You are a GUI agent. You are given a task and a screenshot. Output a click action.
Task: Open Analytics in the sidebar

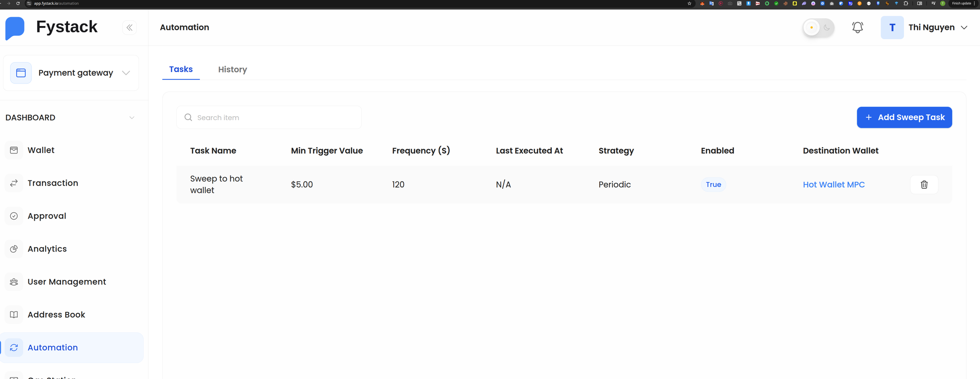click(x=47, y=249)
